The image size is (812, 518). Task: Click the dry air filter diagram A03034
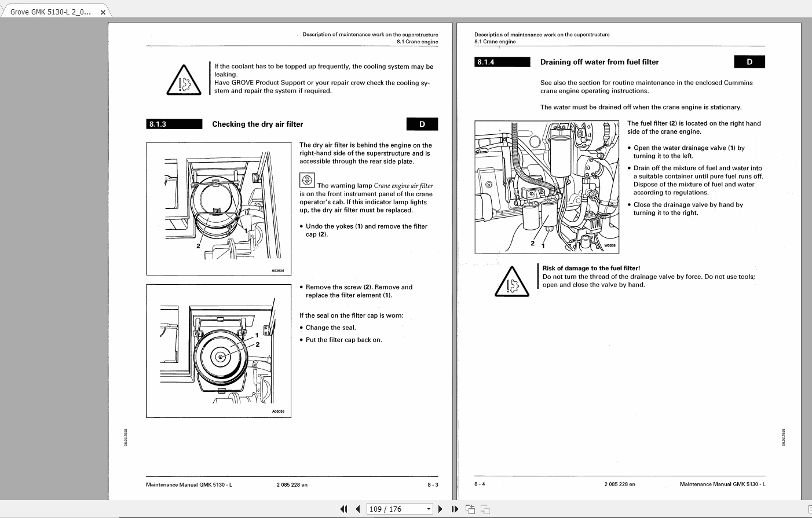[x=218, y=208]
